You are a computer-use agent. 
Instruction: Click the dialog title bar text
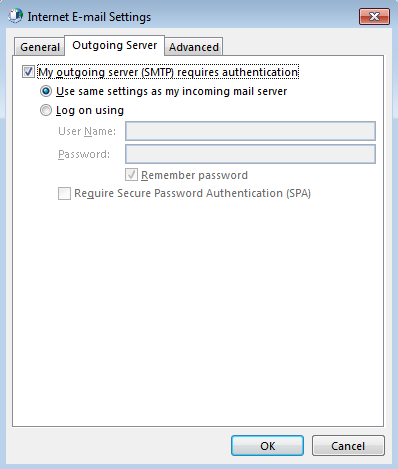[x=89, y=17]
